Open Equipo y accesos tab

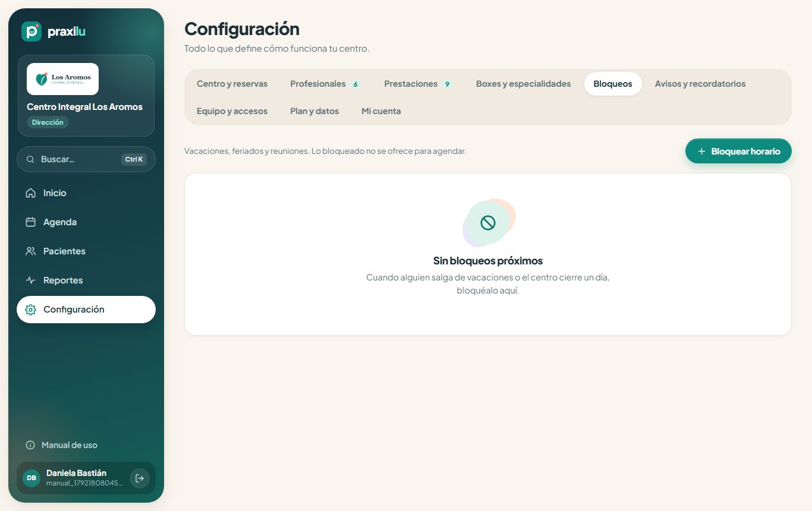click(232, 111)
